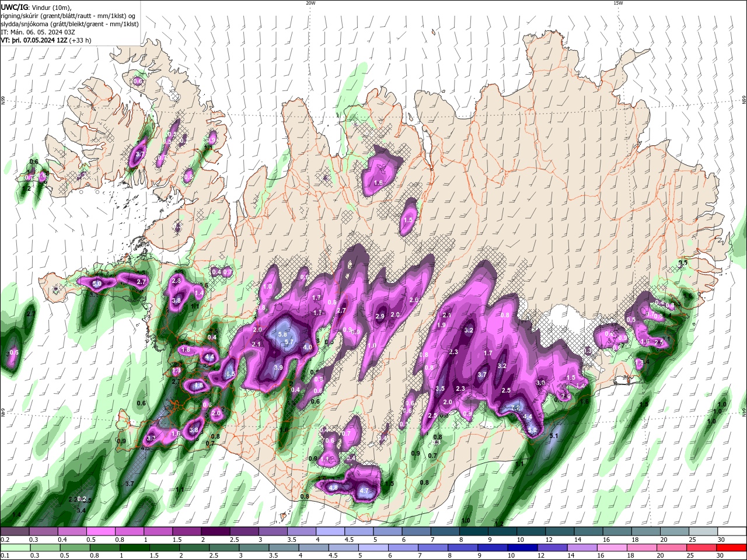Click the 4.7 value near the south coast
Viewport: 747px width, 560px height.
(364, 491)
